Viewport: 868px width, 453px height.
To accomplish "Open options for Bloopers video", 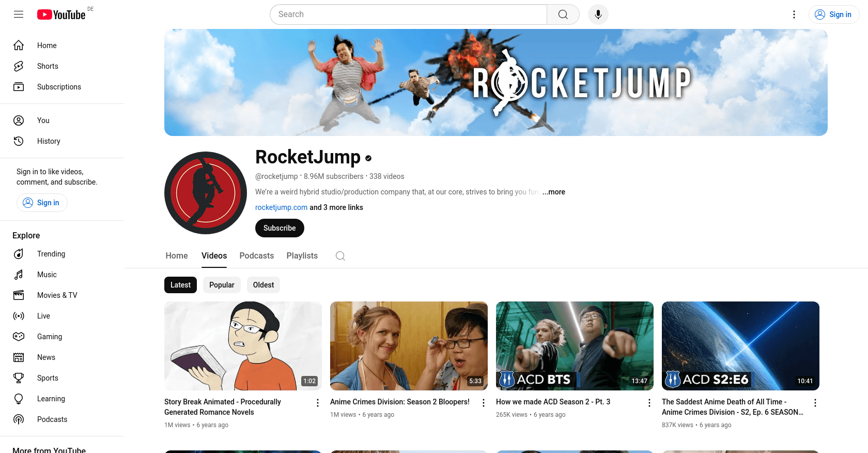I will coord(484,403).
